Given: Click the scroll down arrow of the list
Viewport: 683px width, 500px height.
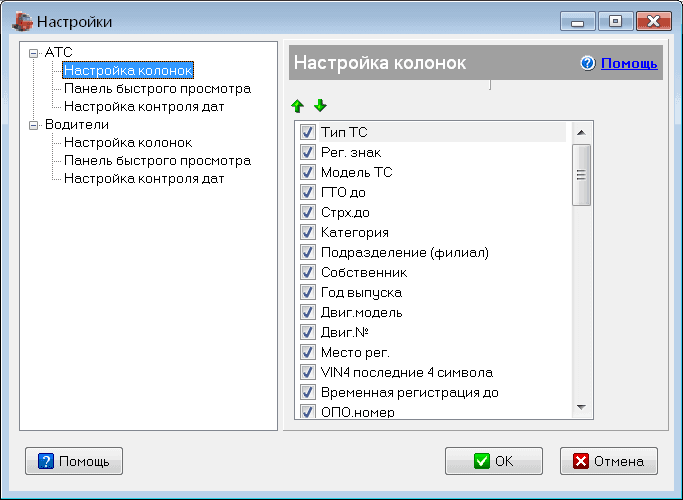Looking at the screenshot, I should (x=580, y=407).
